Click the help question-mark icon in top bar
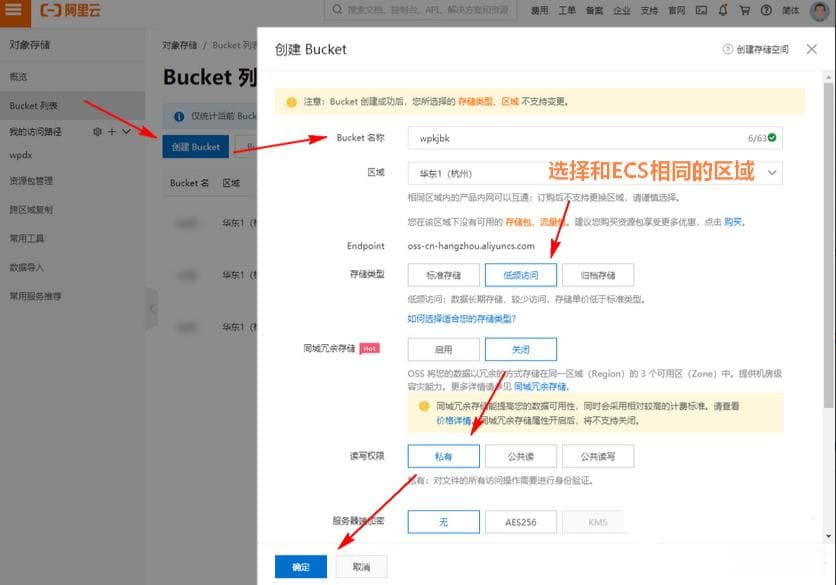Image resolution: width=836 pixels, height=585 pixels. coord(766,10)
